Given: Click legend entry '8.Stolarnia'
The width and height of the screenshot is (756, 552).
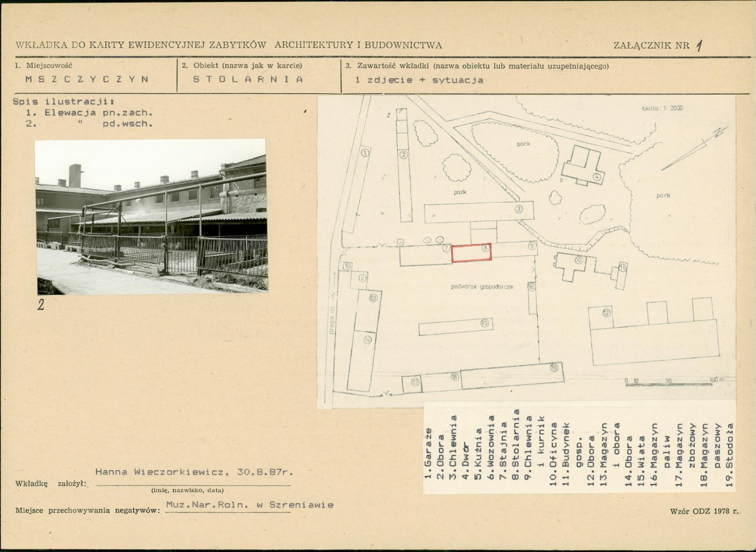Looking at the screenshot, I should click(516, 444).
